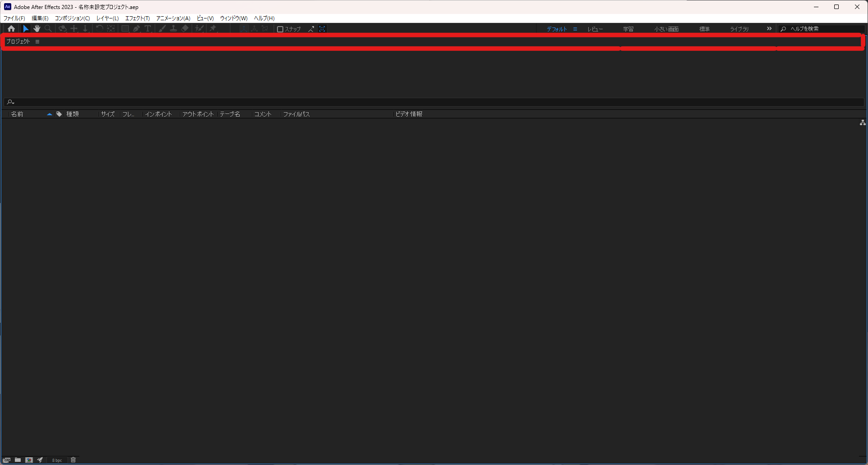Screen dimensions: 868x465
Task: Open the ヘルプ(H) menu
Action: 264,18
